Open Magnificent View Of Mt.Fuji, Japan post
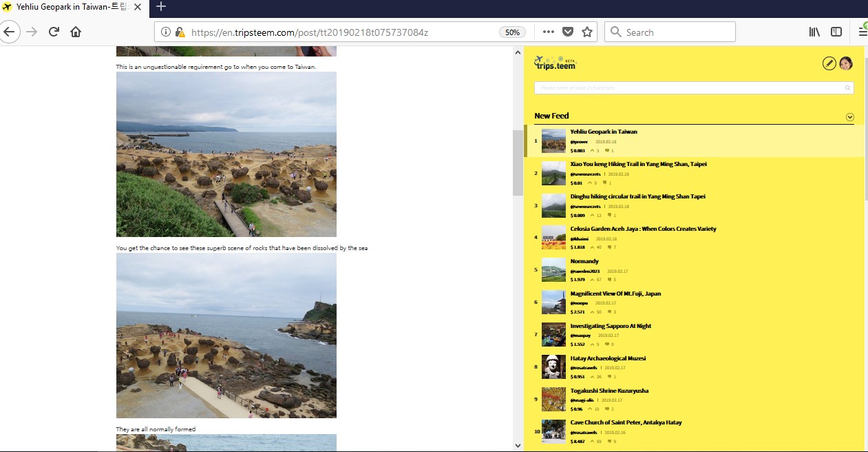 [x=615, y=294]
